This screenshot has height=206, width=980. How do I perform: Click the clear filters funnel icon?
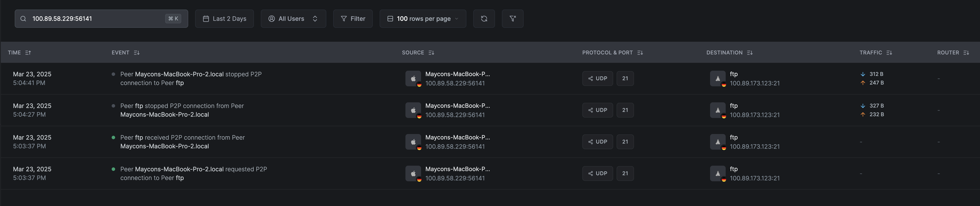coord(513,19)
